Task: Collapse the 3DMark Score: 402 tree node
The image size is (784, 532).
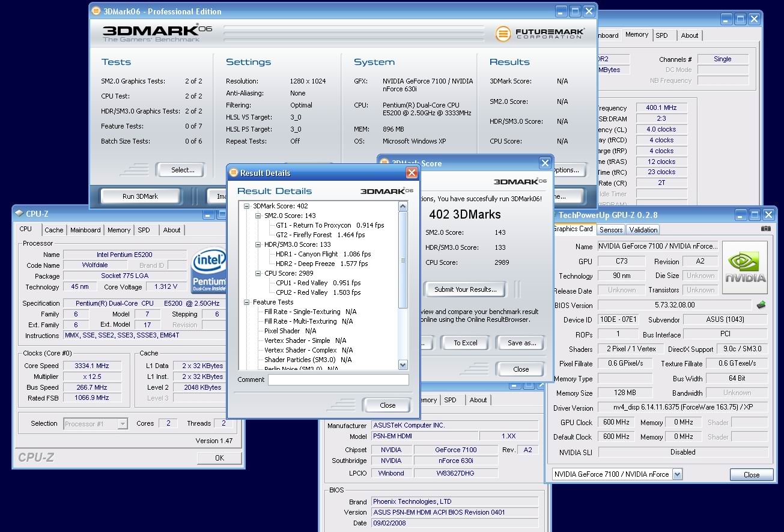Action: coord(247,206)
